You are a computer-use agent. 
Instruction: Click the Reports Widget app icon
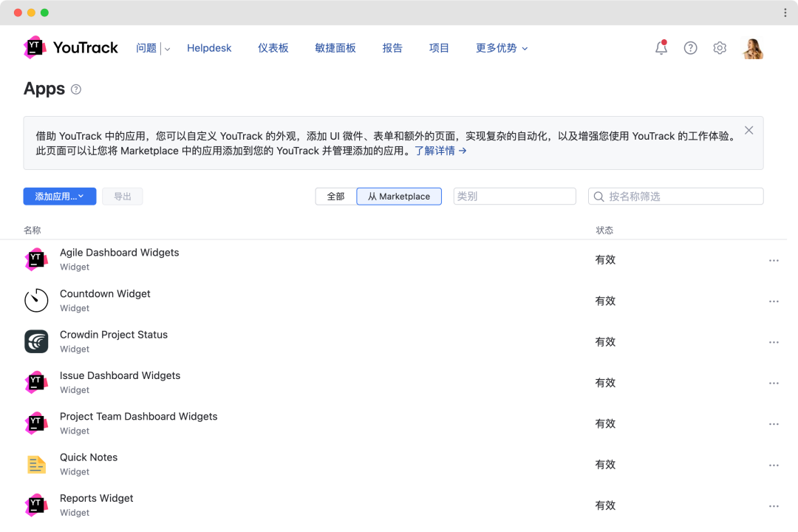(36, 505)
